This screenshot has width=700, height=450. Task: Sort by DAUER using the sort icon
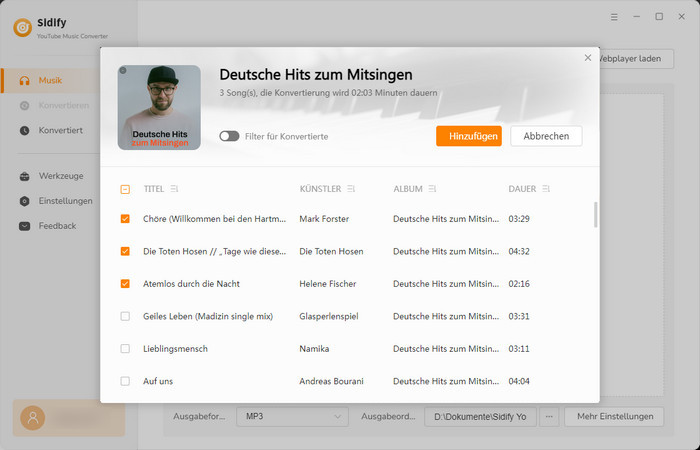point(546,189)
